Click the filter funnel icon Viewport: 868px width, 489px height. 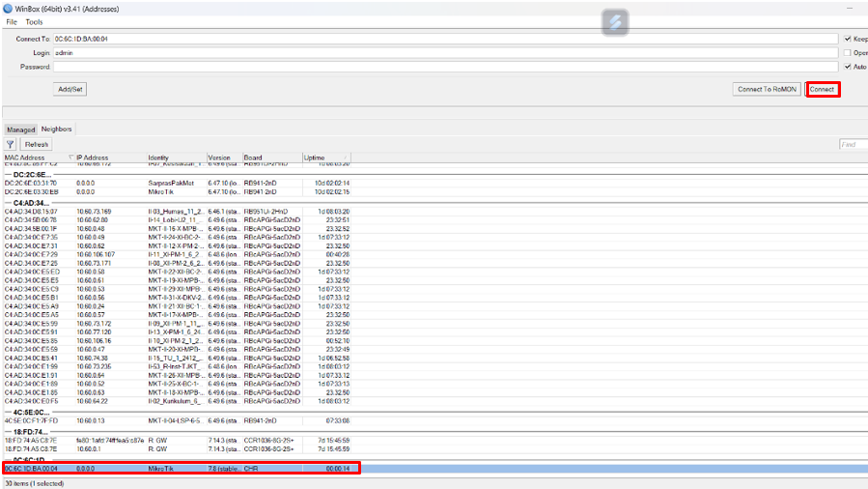point(11,144)
